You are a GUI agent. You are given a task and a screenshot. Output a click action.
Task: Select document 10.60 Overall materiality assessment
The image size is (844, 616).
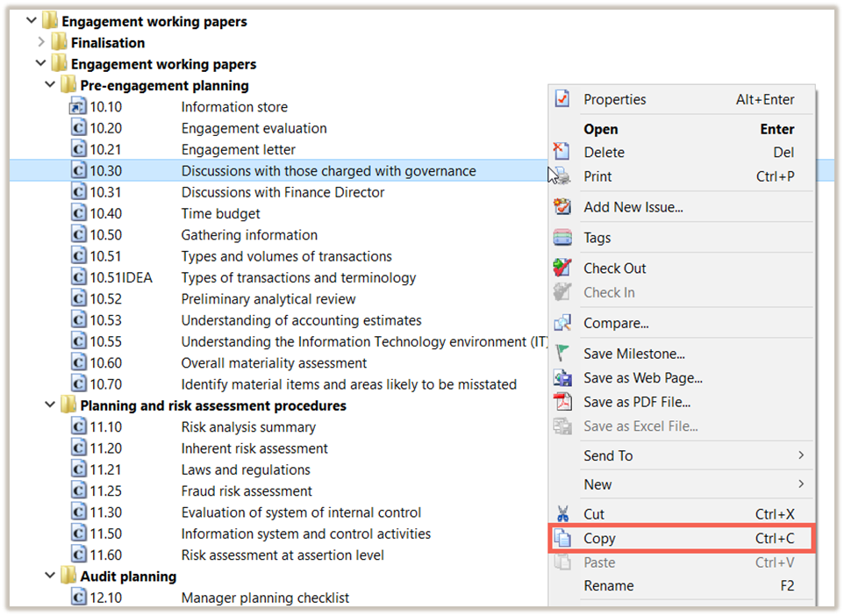274,363
